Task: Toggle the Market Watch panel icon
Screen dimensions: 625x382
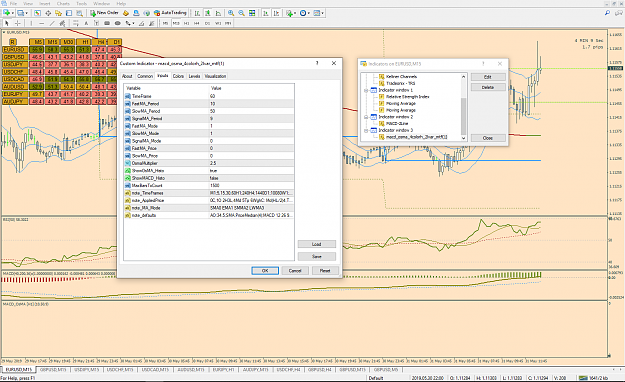Action: pyautogui.click(x=37, y=13)
